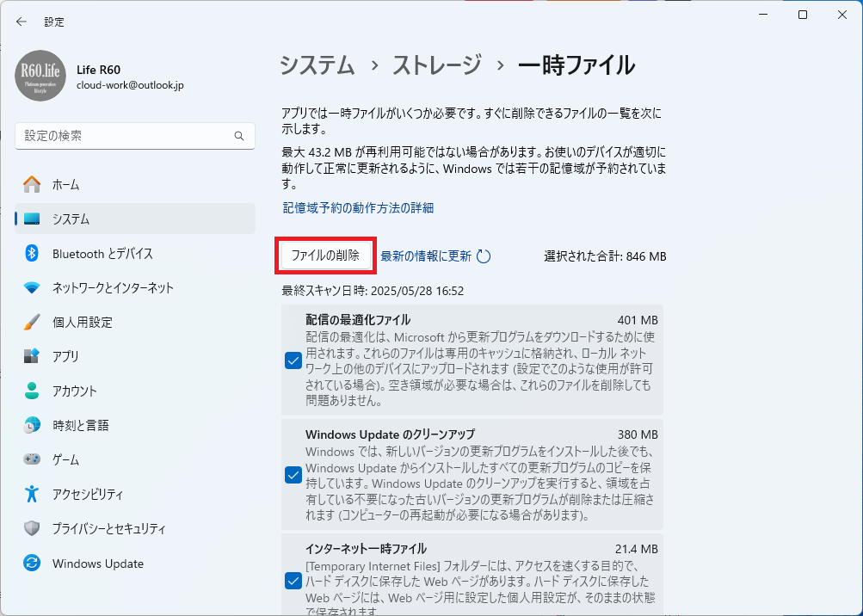Viewport: 863px width, 616px height.
Task: Click the Apps icon in sidebar
Action: click(32, 356)
